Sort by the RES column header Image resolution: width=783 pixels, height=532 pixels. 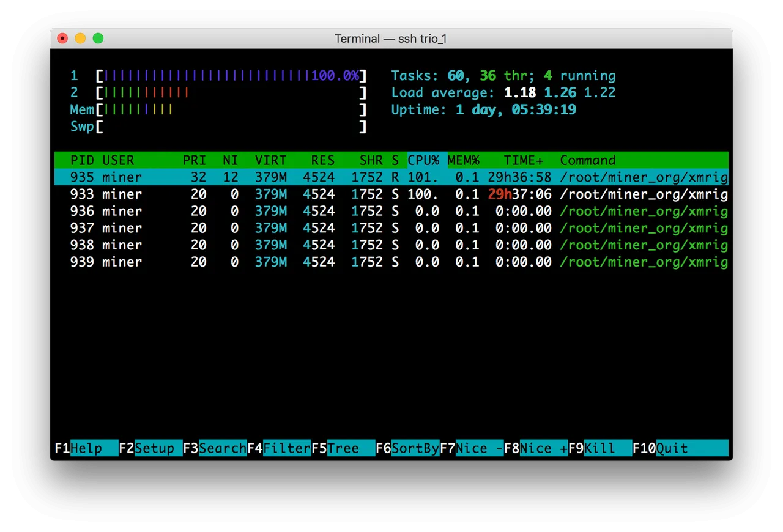click(323, 160)
